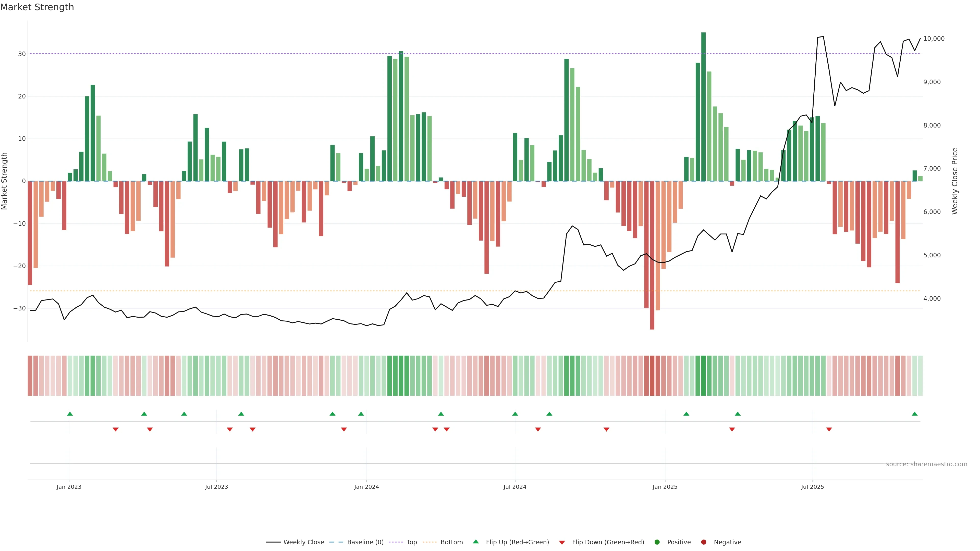
Task: Click the dark red Negative legend dot
Action: click(703, 542)
